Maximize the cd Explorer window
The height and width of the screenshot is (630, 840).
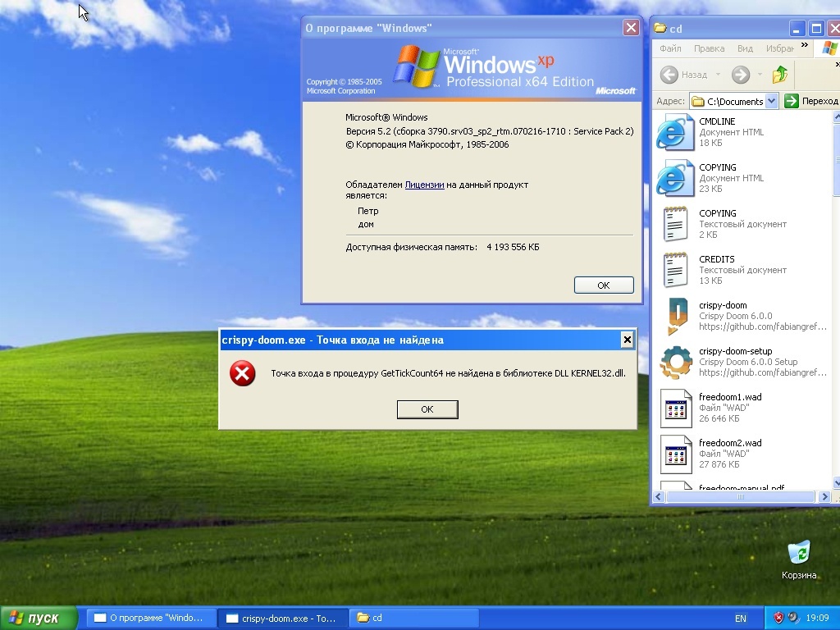816,29
